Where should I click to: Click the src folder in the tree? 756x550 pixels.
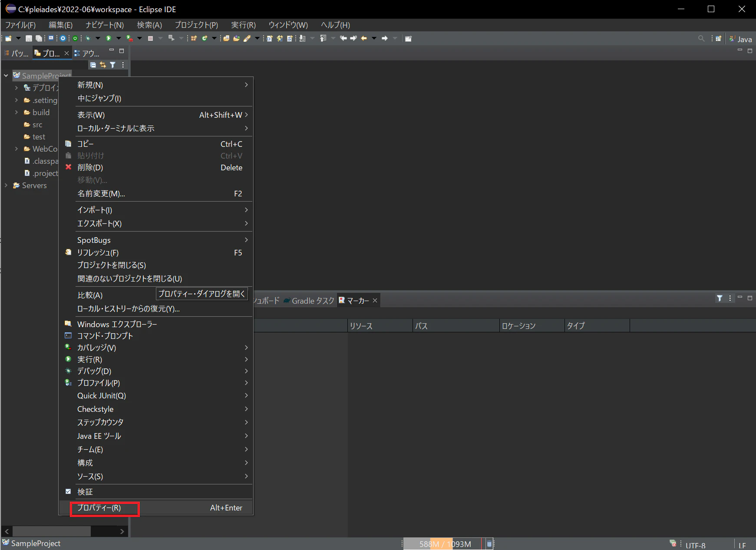(x=33, y=125)
